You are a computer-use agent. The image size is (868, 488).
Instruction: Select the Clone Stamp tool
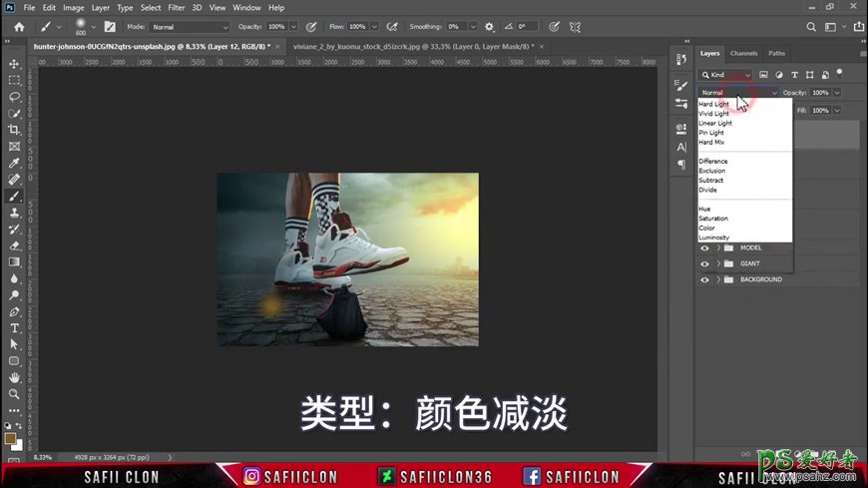point(14,213)
